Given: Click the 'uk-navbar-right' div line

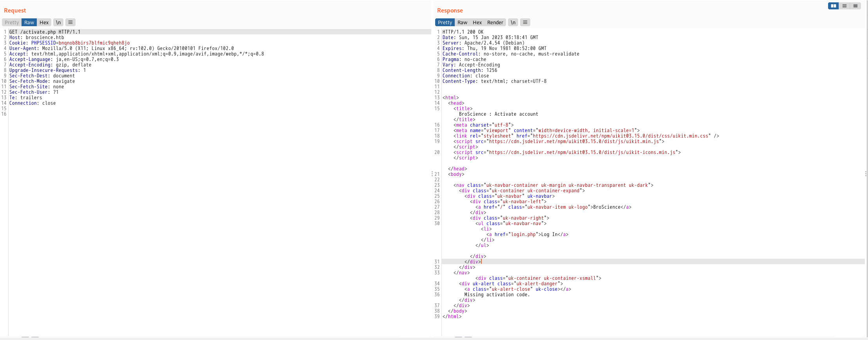Looking at the screenshot, I should [510, 218].
